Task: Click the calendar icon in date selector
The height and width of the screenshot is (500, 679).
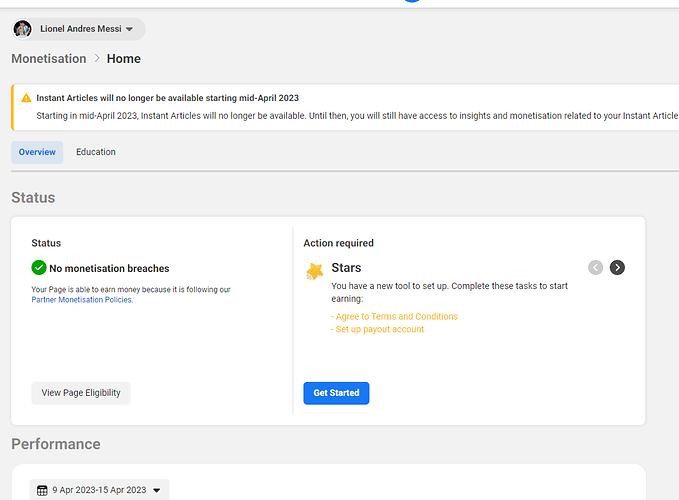Action: [x=42, y=490]
